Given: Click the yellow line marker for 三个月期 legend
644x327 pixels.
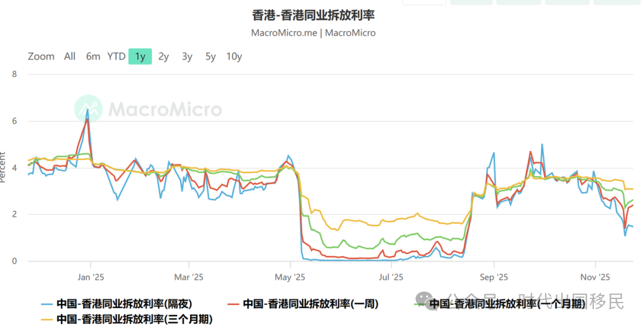Looking at the screenshot, I should coord(48,319).
